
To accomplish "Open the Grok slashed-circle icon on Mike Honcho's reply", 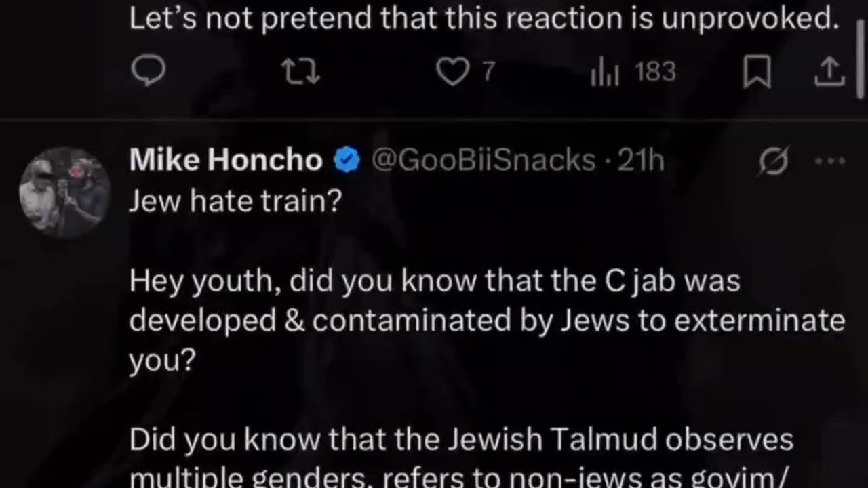I will [x=774, y=161].
